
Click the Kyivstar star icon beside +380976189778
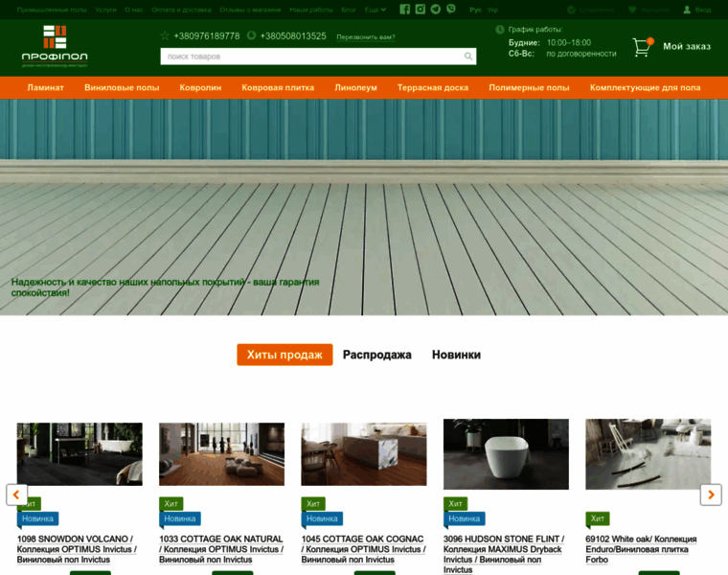point(165,35)
